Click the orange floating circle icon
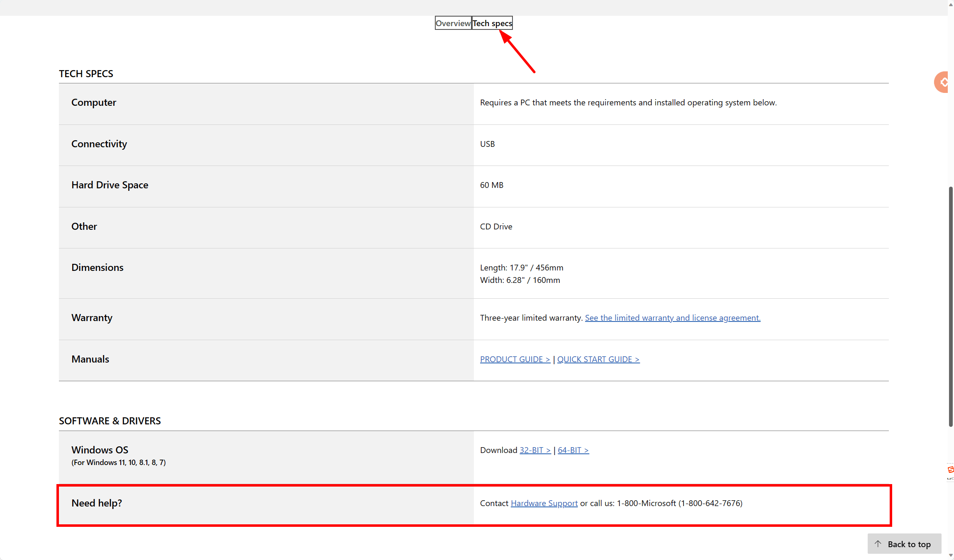 (x=942, y=82)
